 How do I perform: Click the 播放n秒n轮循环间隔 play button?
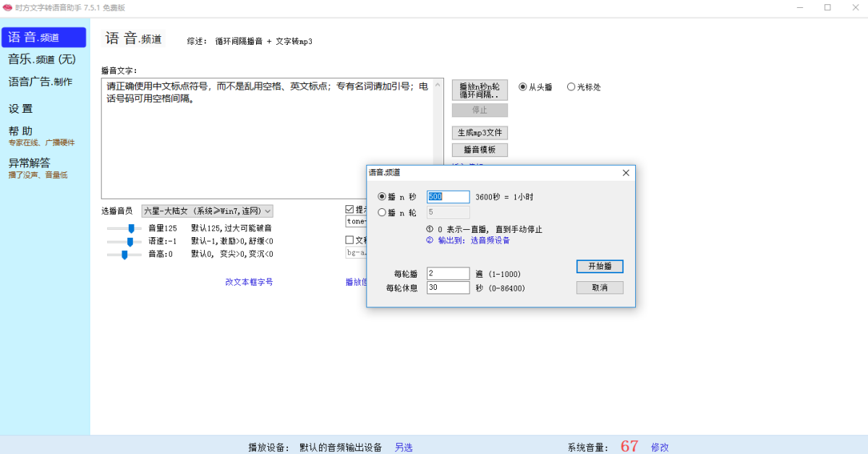[x=480, y=89]
